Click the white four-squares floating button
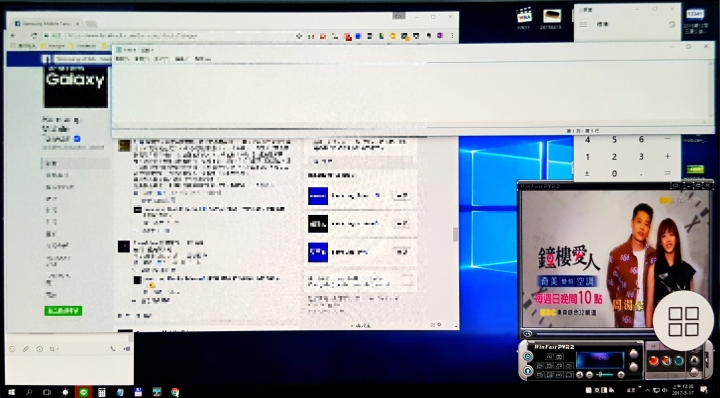Screen dimensions: 720x398 click(684, 321)
